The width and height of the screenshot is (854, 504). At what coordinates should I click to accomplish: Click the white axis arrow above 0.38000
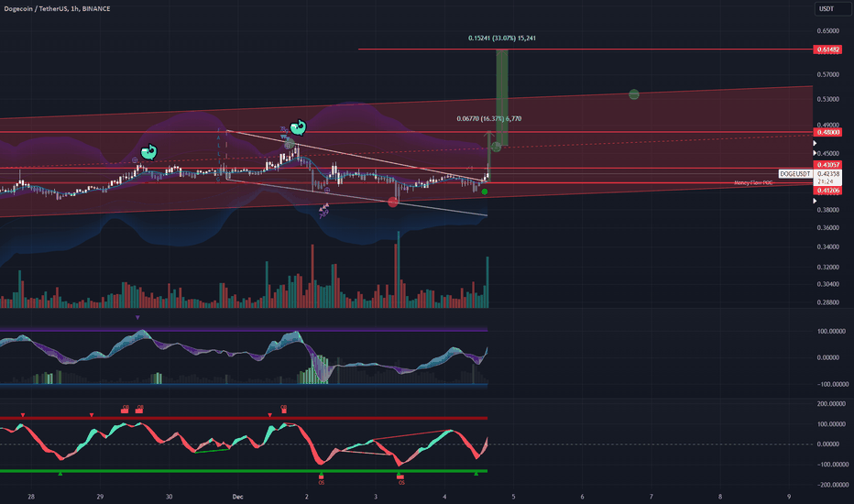coord(815,201)
